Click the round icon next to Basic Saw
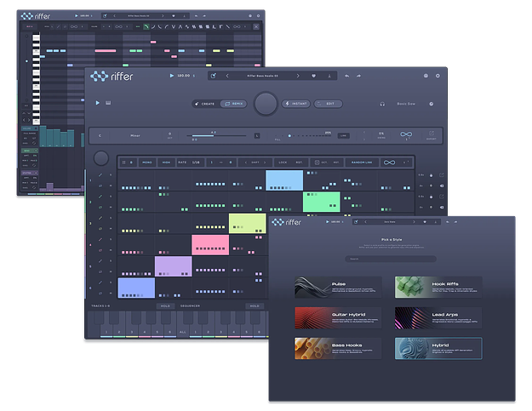The height and width of the screenshot is (411, 532). tap(432, 104)
